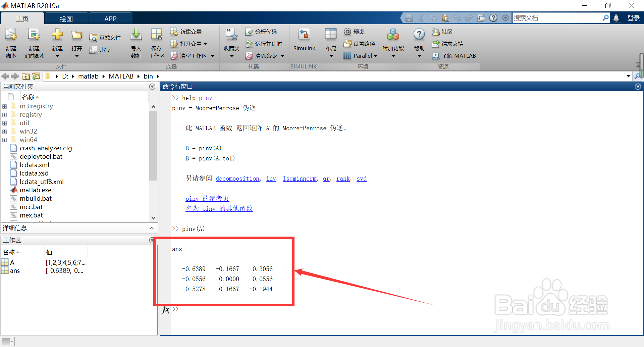
Task: Click the rank help link
Action: (343, 179)
